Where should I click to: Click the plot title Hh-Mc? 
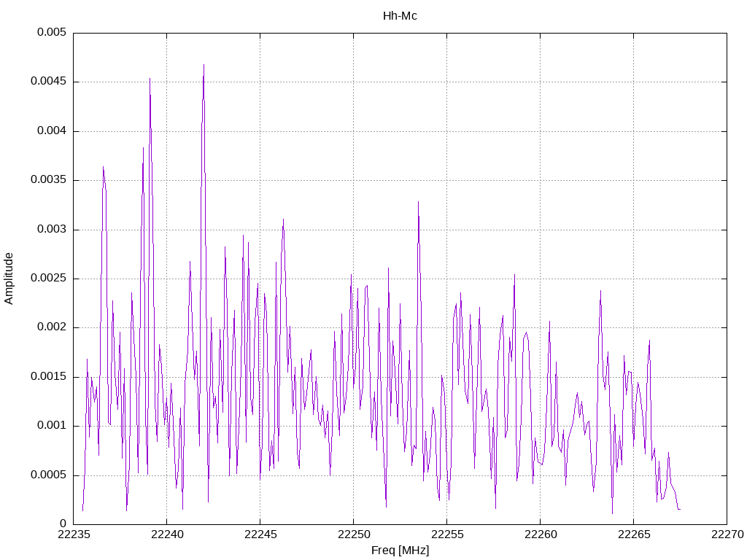[400, 15]
